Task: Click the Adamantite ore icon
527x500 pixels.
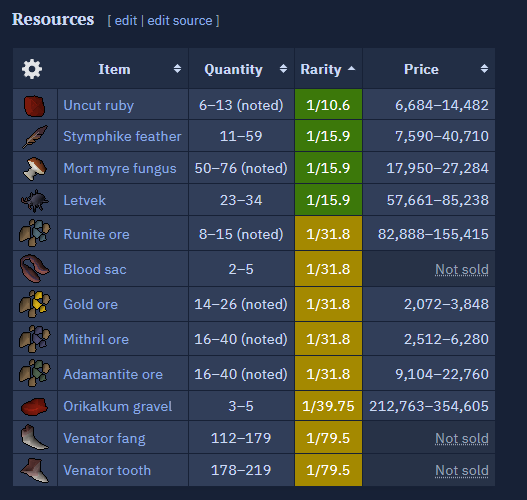Action: pos(35,373)
